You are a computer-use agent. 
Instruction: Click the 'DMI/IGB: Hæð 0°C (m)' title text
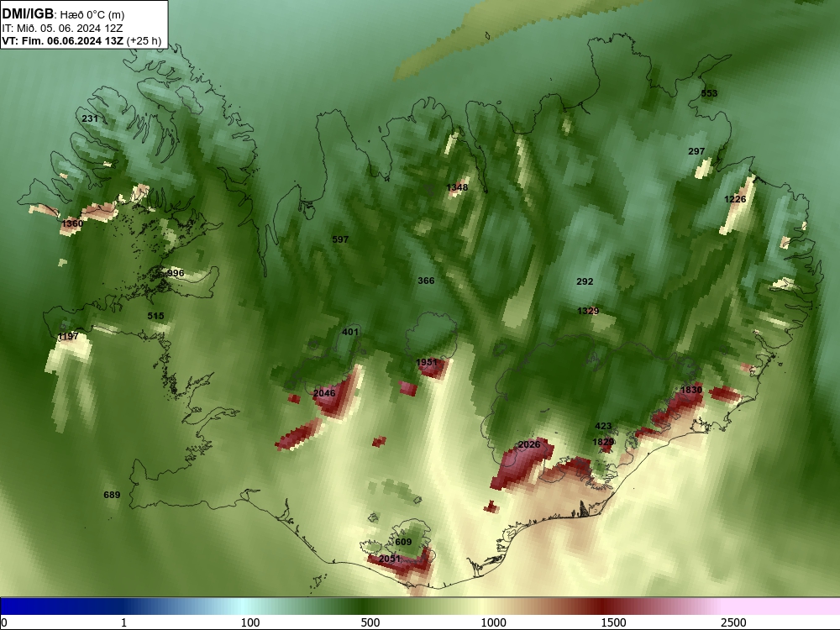[63, 14]
